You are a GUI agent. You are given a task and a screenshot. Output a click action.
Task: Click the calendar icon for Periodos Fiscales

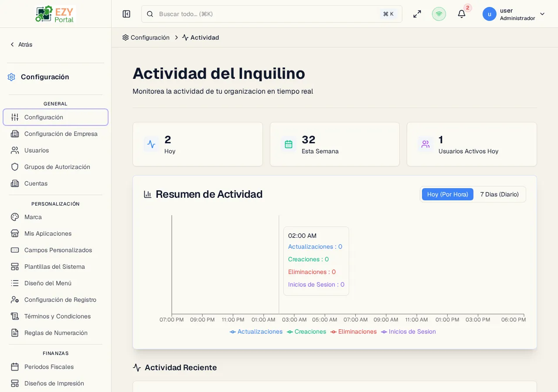tap(15, 367)
